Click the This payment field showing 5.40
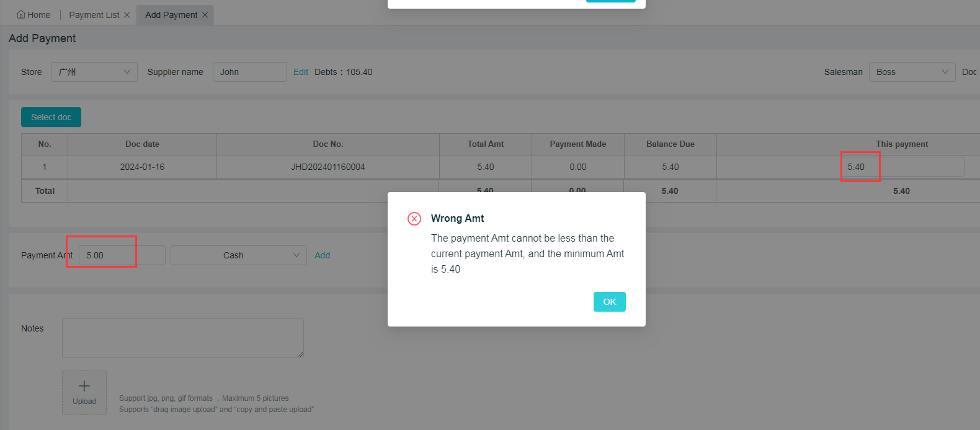The image size is (980, 430). click(903, 167)
